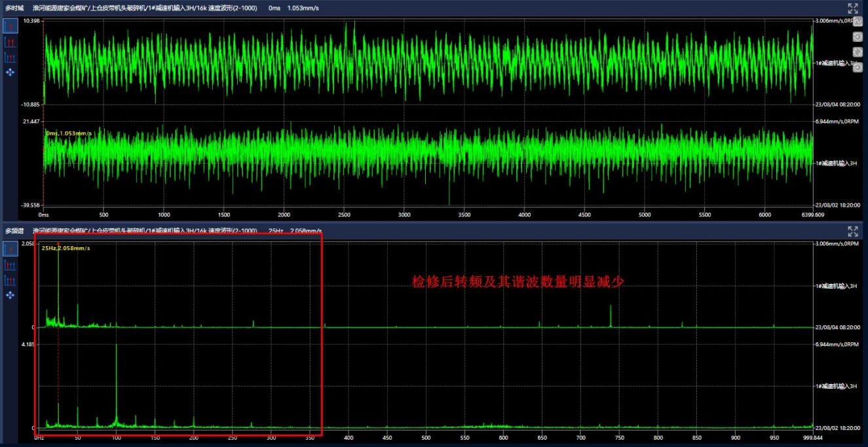
Task: Select single cursor tool in 多频谱 panel
Action: 10,249
